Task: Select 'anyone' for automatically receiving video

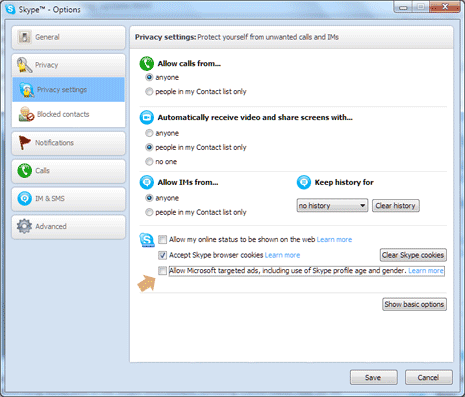Action: [149, 133]
